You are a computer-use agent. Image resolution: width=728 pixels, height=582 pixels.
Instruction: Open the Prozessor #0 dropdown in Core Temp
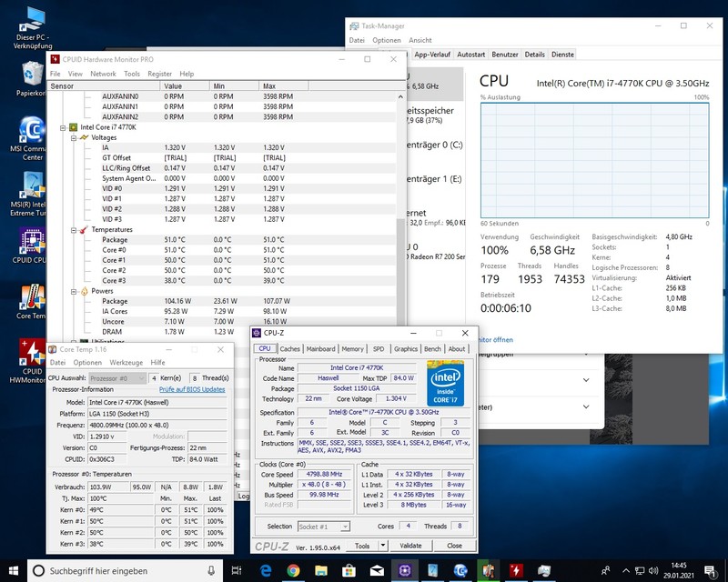click(x=117, y=378)
